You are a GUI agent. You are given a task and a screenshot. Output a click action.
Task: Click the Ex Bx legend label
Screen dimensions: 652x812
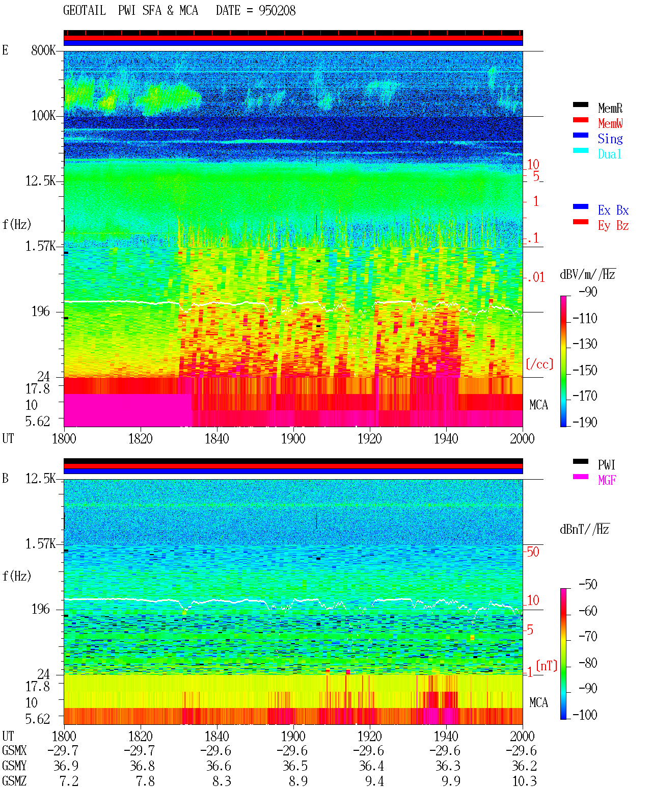pyautogui.click(x=613, y=210)
